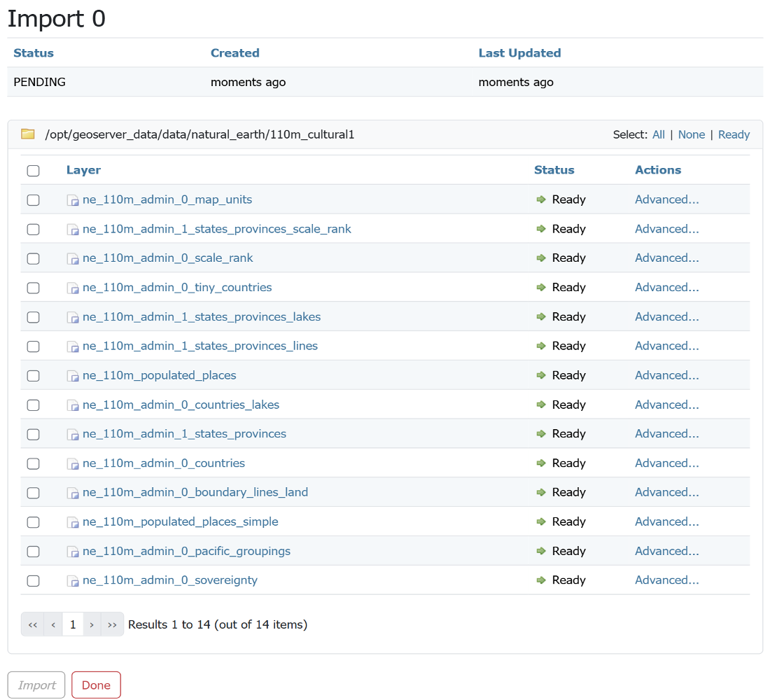Open Advanced for ne_110m_admin_0_sovereignty
Viewport: 770px width, 700px height.
click(666, 580)
